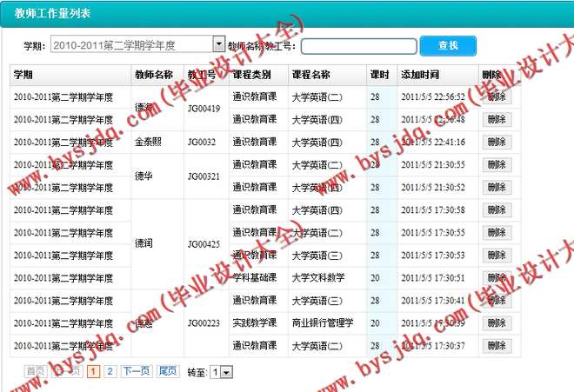
Task: Delete the row added at 17:30:41
Action: [497, 301]
